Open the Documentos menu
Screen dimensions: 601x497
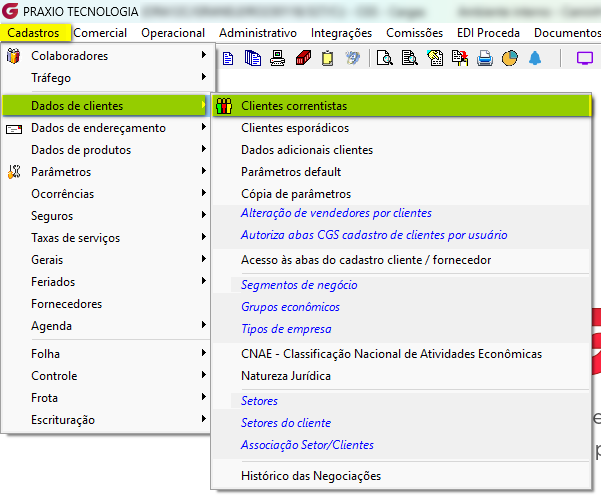[567, 33]
